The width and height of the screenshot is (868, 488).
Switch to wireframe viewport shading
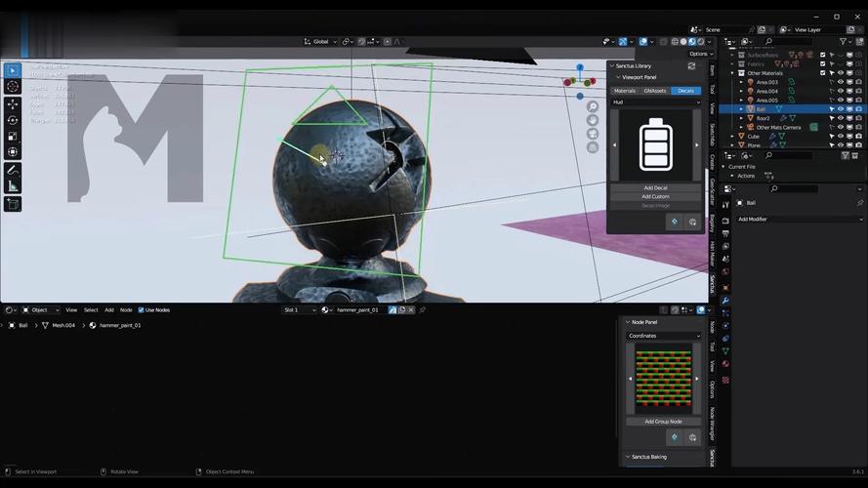pos(675,42)
